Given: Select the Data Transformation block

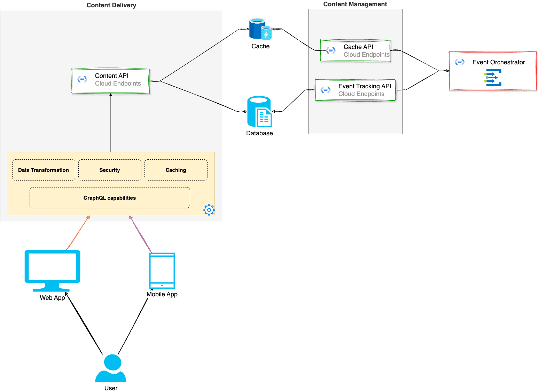Looking at the screenshot, I should click(43, 170).
